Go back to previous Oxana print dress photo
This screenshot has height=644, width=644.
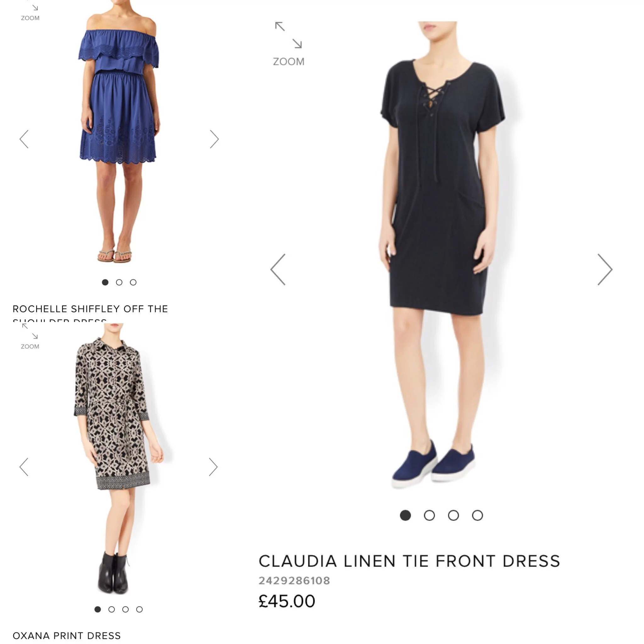(x=24, y=467)
